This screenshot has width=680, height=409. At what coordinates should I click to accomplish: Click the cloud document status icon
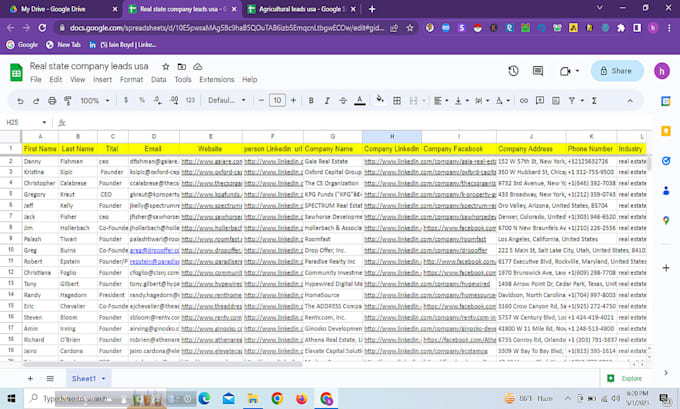click(x=198, y=66)
